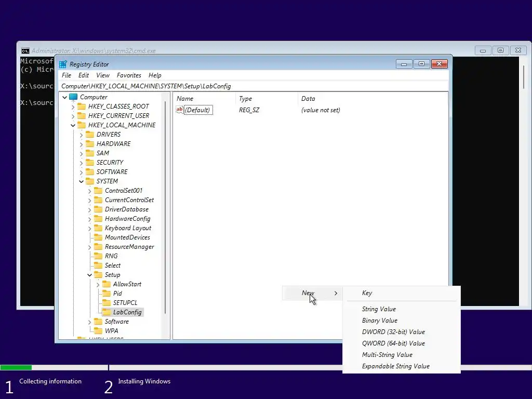The height and width of the screenshot is (399, 532).
Task: Select the Computer root icon in tree
Action: pos(73,97)
